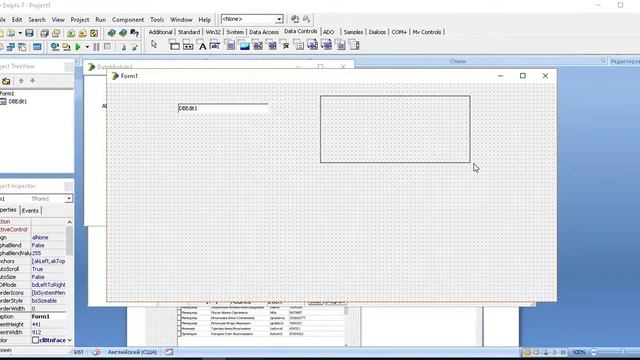Click the Step Over icon
This screenshot has height=360, width=640.
134,47
